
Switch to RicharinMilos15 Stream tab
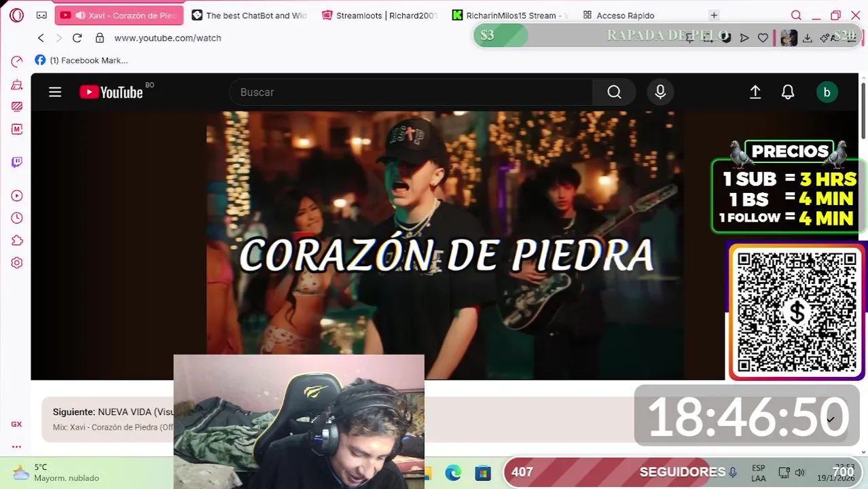click(x=509, y=15)
